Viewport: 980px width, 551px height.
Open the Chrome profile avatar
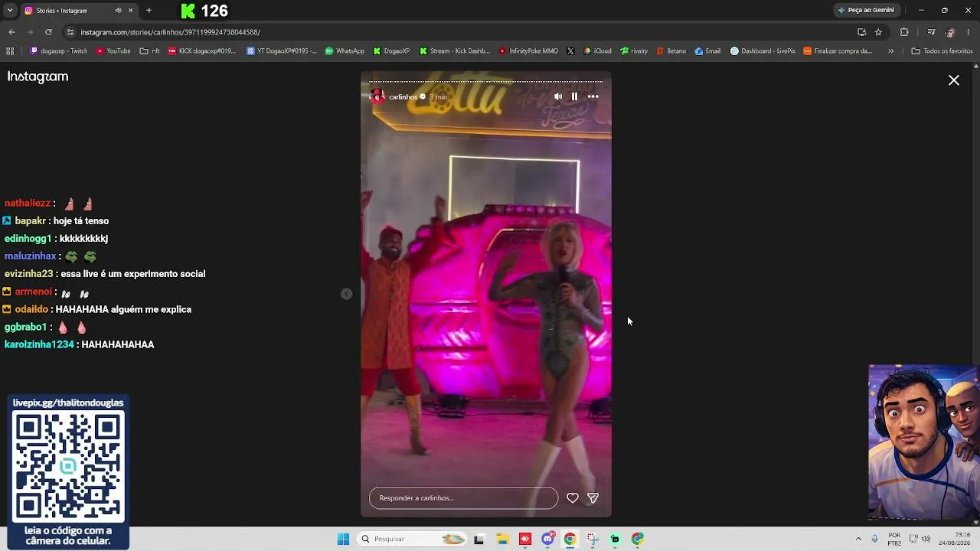(950, 32)
